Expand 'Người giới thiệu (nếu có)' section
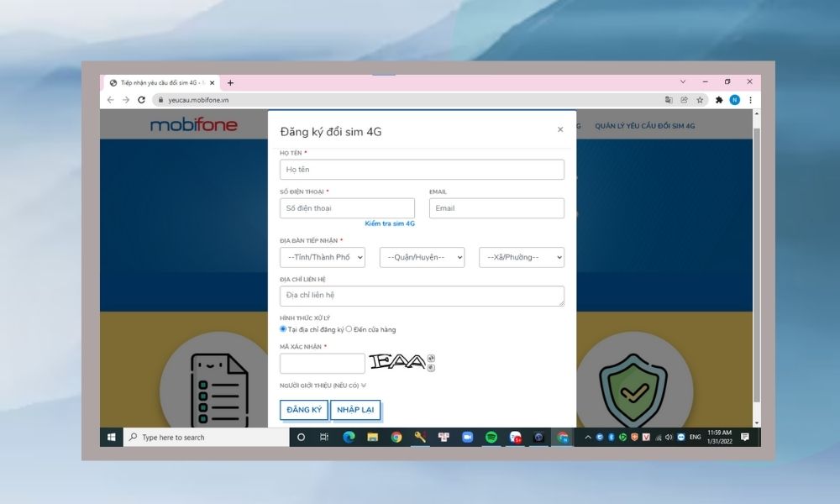Image resolution: width=840 pixels, height=504 pixels. (323, 386)
